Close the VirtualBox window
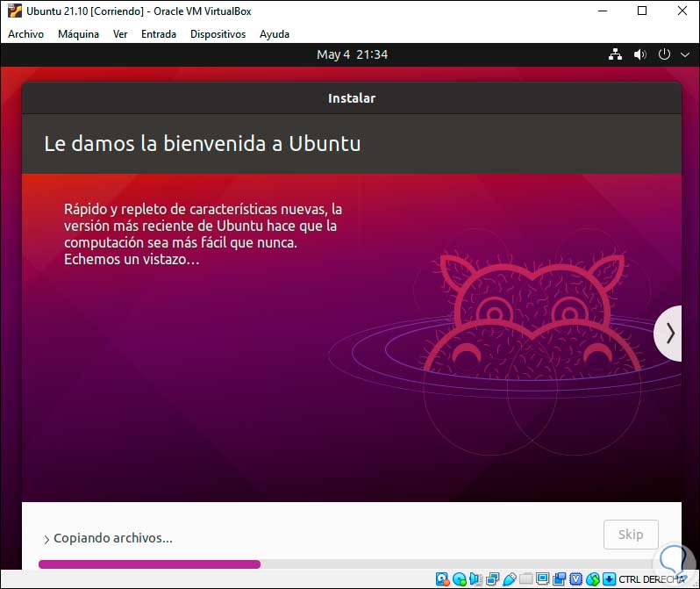700x589 pixels. point(682,11)
